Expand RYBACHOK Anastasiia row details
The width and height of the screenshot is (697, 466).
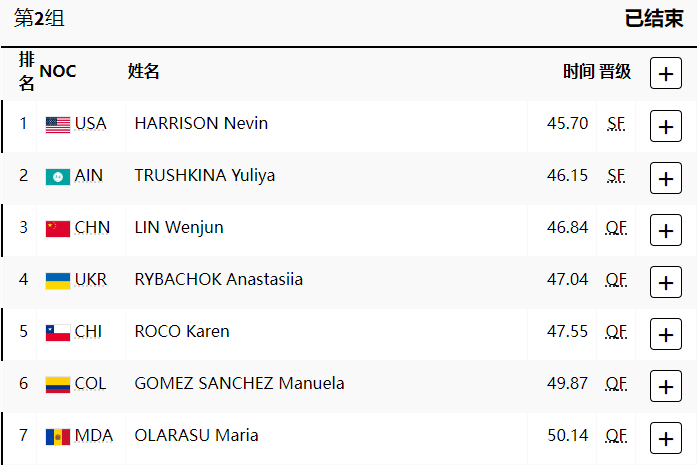click(666, 282)
